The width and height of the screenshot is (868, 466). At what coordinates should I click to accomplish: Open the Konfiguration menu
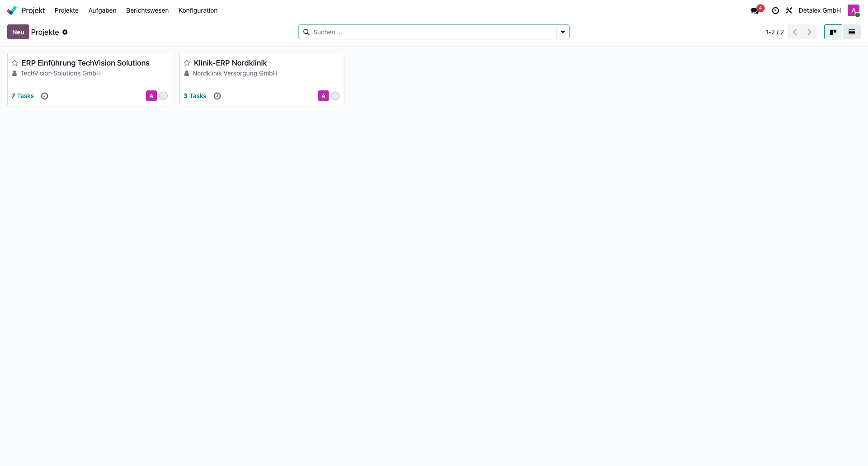click(198, 10)
